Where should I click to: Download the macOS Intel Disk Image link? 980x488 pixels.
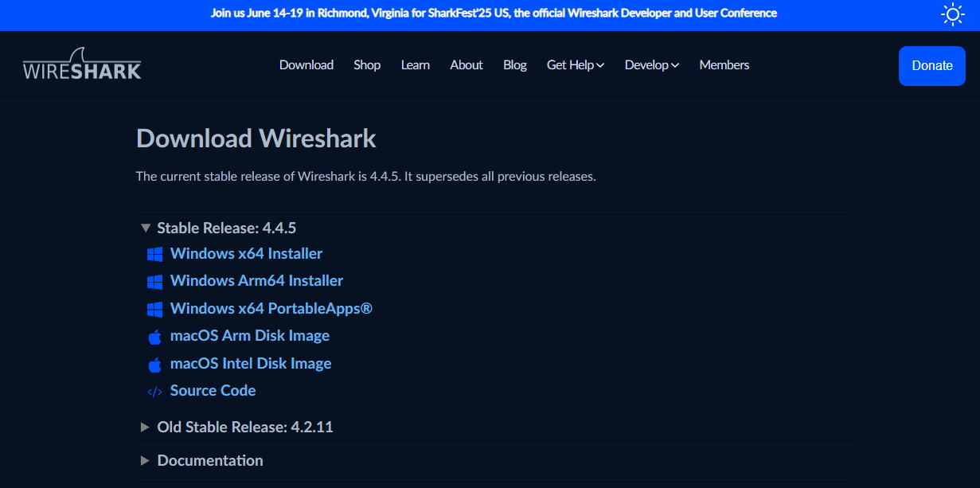pyautogui.click(x=251, y=363)
